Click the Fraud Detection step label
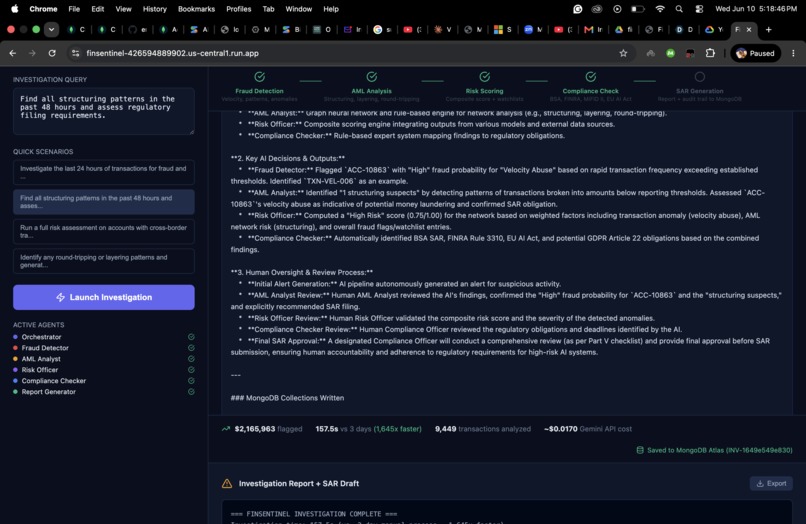This screenshot has width=806, height=524. point(260,91)
